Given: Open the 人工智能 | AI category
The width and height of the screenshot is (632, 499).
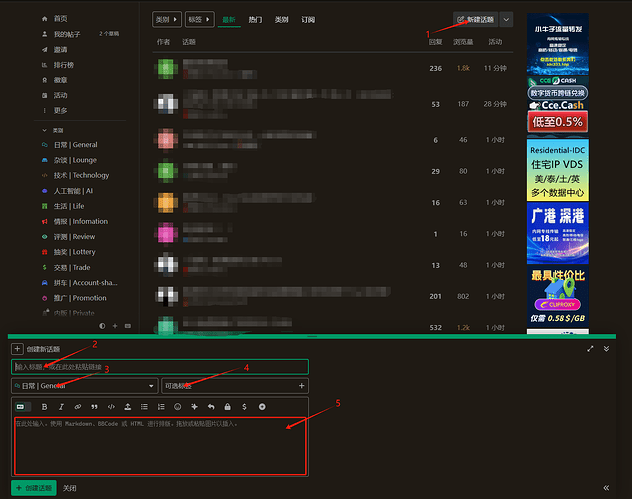Looking at the screenshot, I should (73, 191).
